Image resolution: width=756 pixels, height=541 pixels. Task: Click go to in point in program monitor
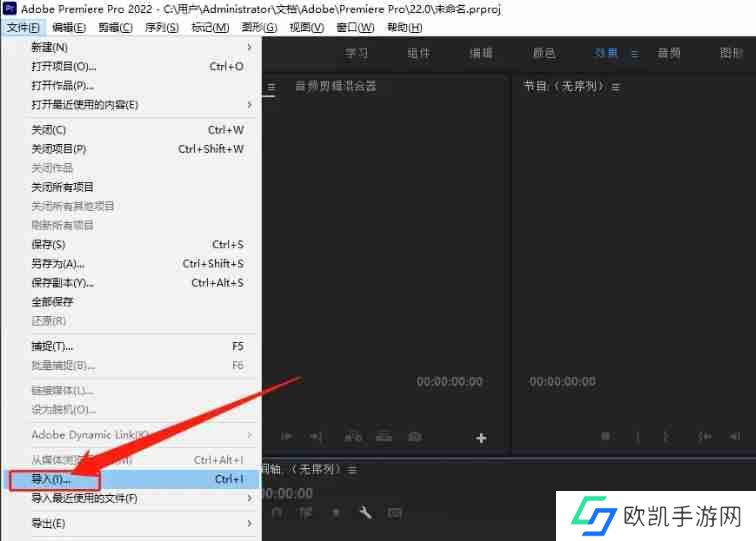click(704, 436)
